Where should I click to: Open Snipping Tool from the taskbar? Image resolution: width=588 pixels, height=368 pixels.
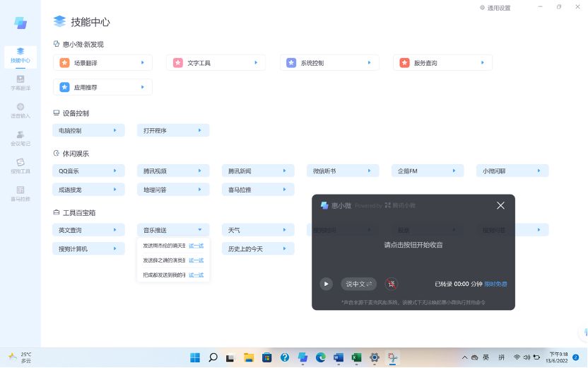pos(393,357)
